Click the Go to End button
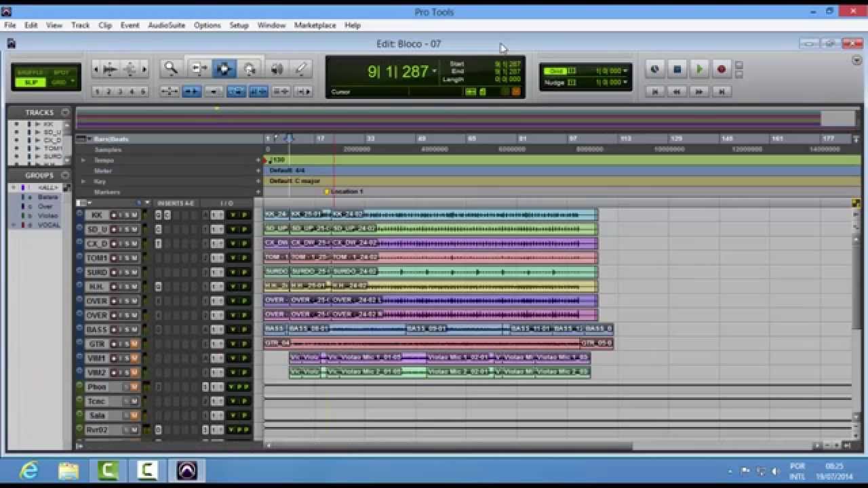 click(722, 91)
